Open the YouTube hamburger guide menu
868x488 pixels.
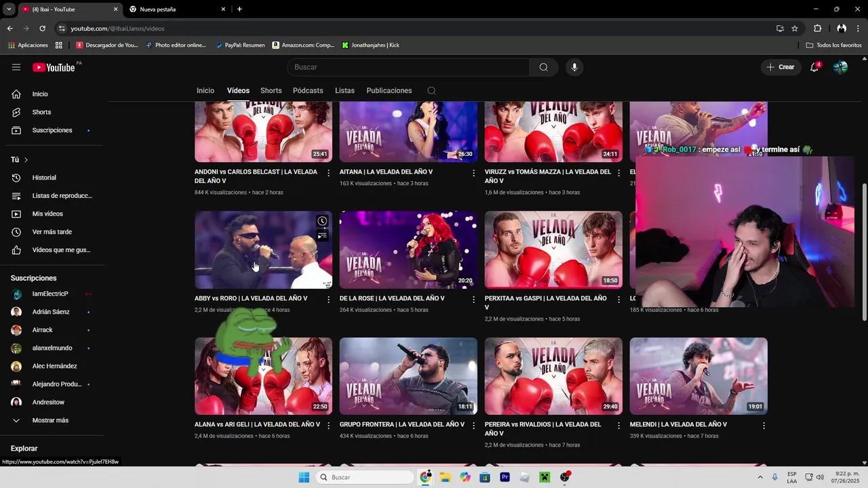[x=16, y=67]
